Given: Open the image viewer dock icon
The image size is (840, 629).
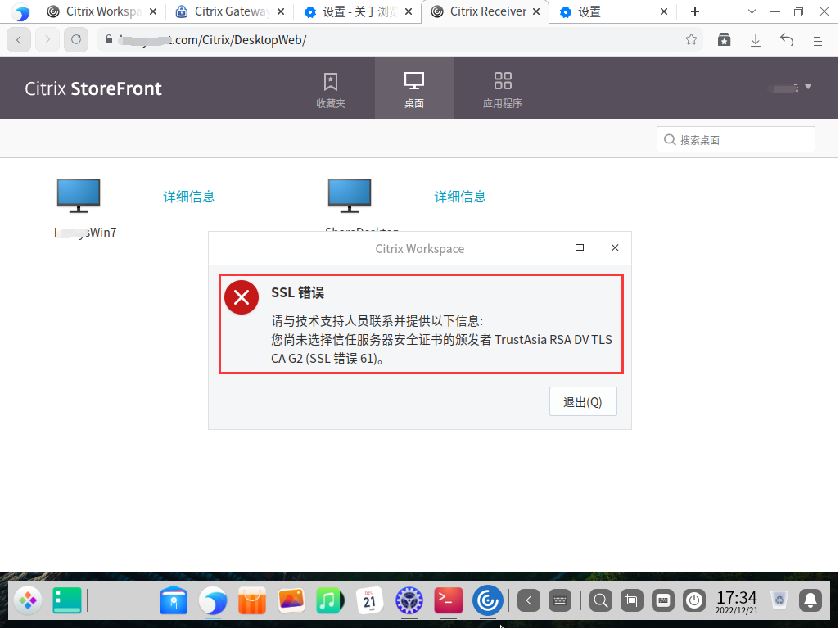Looking at the screenshot, I should point(291,600).
